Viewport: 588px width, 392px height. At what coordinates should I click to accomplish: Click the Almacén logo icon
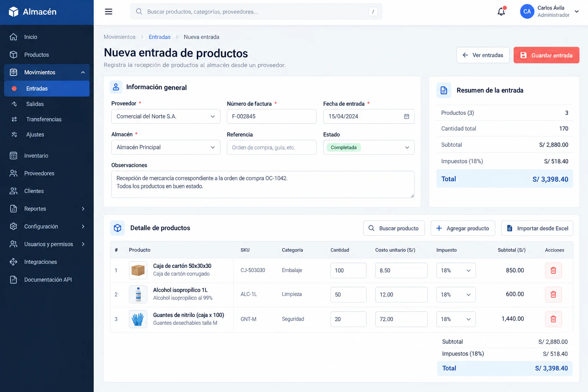pyautogui.click(x=13, y=12)
